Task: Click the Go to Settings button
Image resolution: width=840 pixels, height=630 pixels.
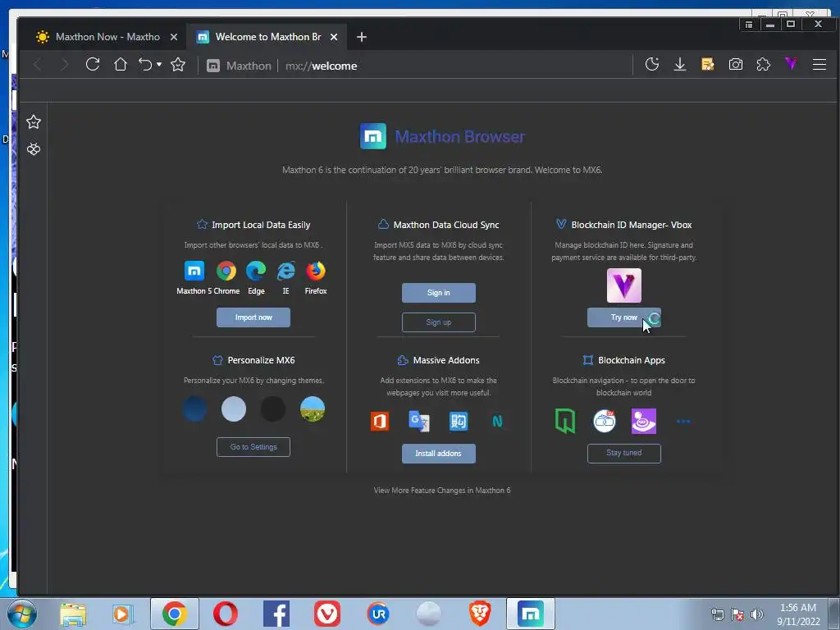Action: tap(253, 447)
